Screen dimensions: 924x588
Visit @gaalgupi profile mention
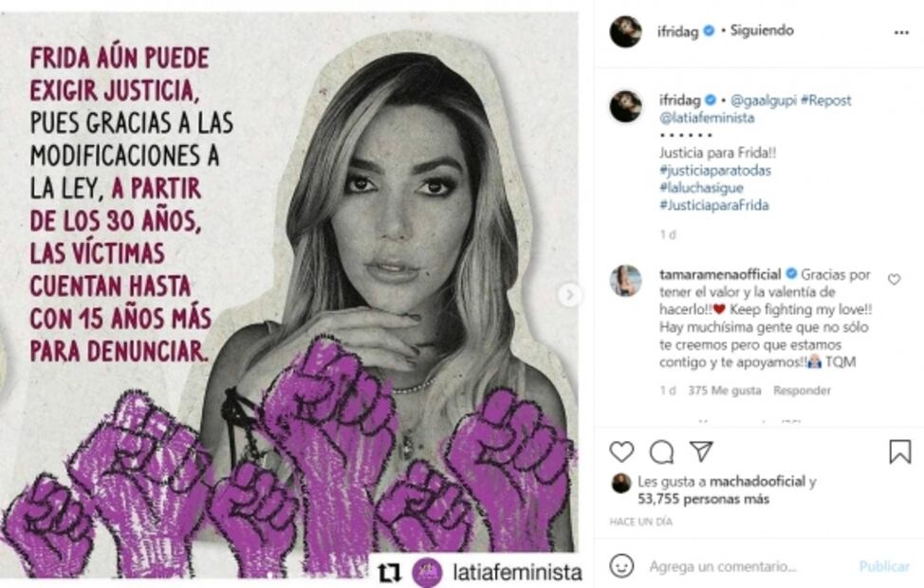click(763, 101)
